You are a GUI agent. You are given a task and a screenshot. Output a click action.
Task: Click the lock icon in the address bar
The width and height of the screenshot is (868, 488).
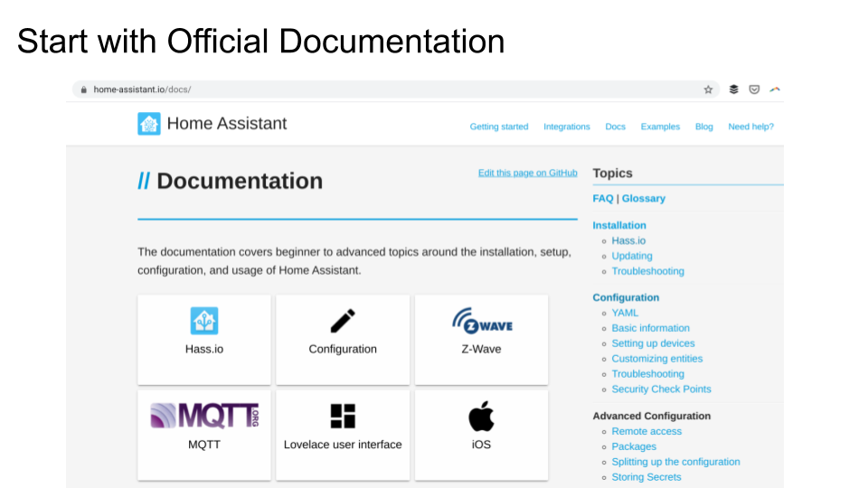point(84,89)
